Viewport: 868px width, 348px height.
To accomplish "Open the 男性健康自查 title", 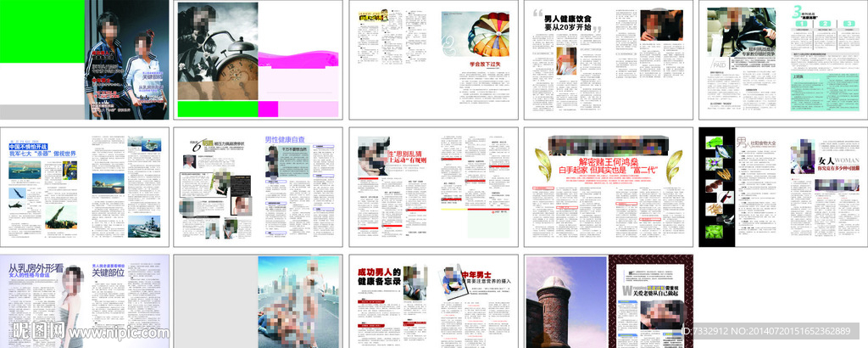I will (x=284, y=139).
